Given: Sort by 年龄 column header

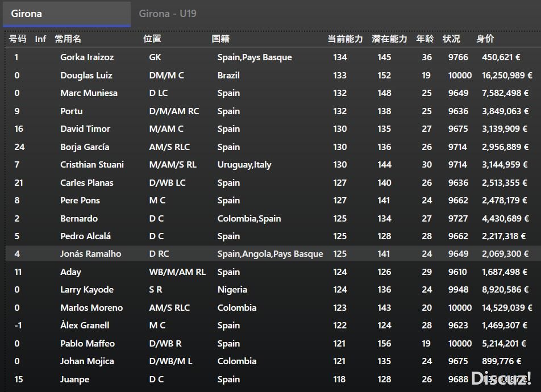Looking at the screenshot, I should [425, 39].
